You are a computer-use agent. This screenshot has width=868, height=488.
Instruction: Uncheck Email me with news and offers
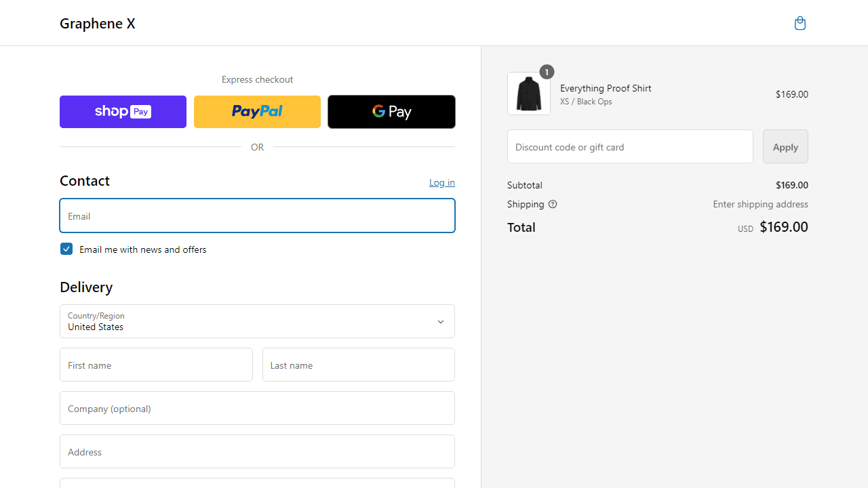tap(66, 249)
